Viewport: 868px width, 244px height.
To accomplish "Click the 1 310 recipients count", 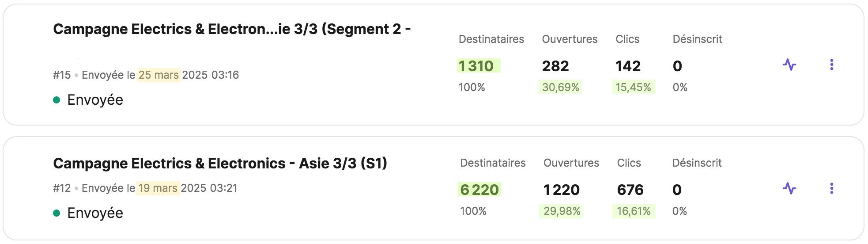I will click(476, 66).
